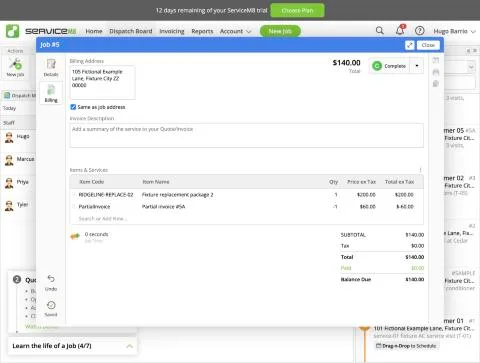Click the lowest icon in job side strip
Screen dimensions: 480x363
(436, 84)
